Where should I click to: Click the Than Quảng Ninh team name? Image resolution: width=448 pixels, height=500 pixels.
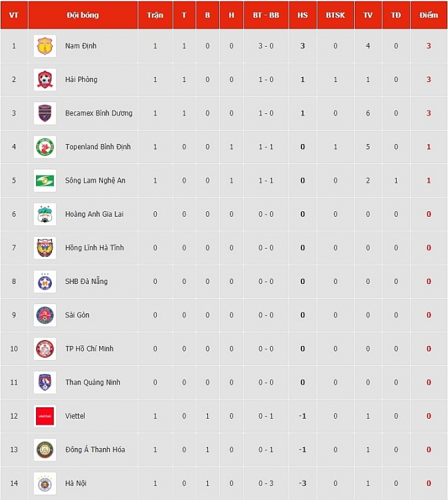pos(93,382)
